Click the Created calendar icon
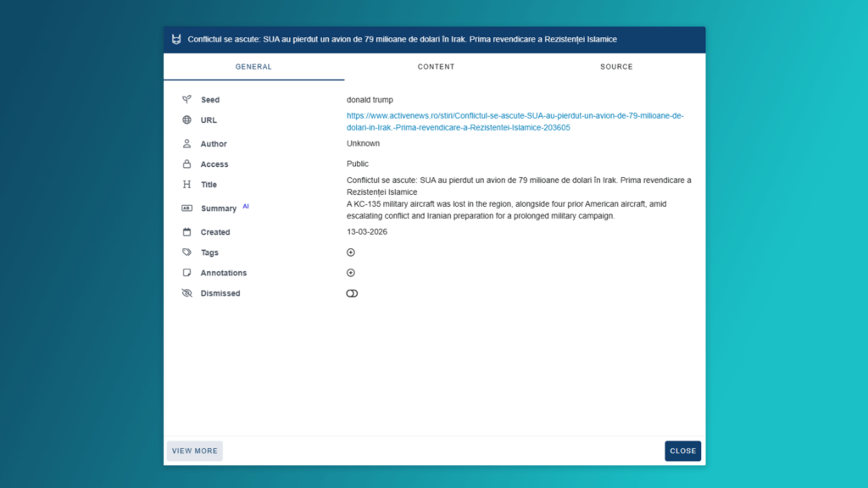This screenshot has width=868, height=488. pos(186,232)
